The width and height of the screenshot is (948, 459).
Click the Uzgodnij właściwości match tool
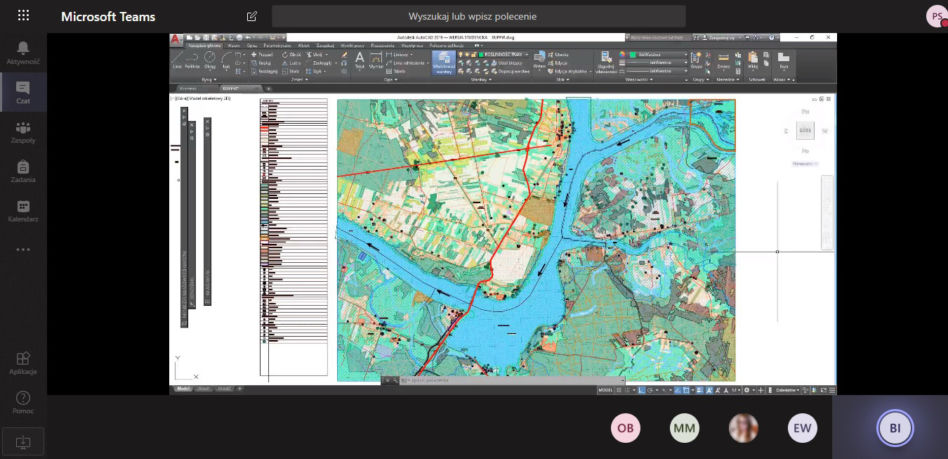click(x=605, y=62)
